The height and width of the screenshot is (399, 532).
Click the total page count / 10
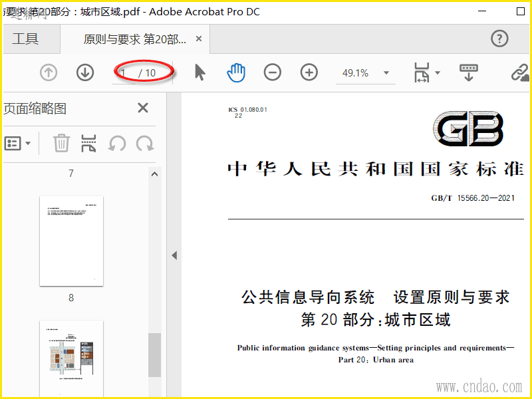(147, 73)
